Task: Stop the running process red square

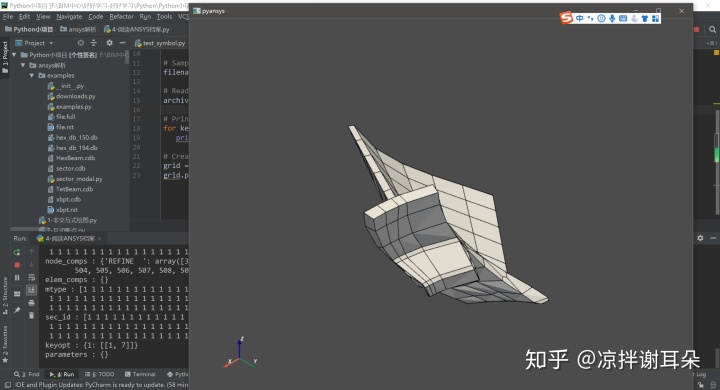Action: 17,265
